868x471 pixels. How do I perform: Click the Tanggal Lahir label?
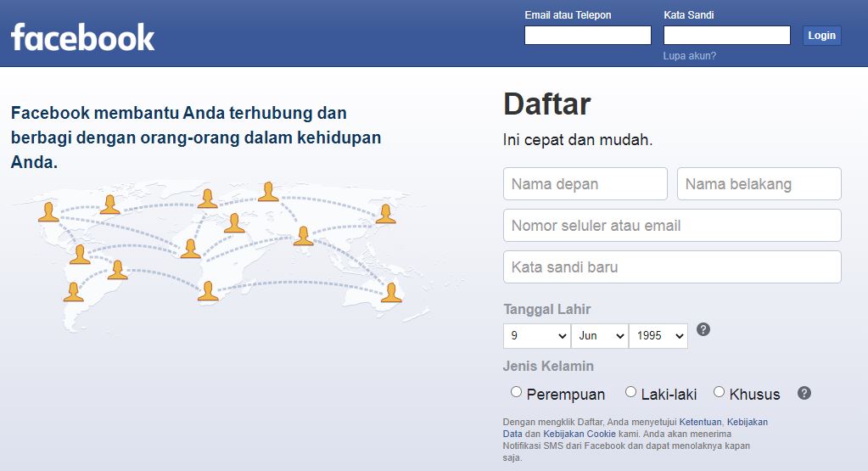pyautogui.click(x=547, y=310)
